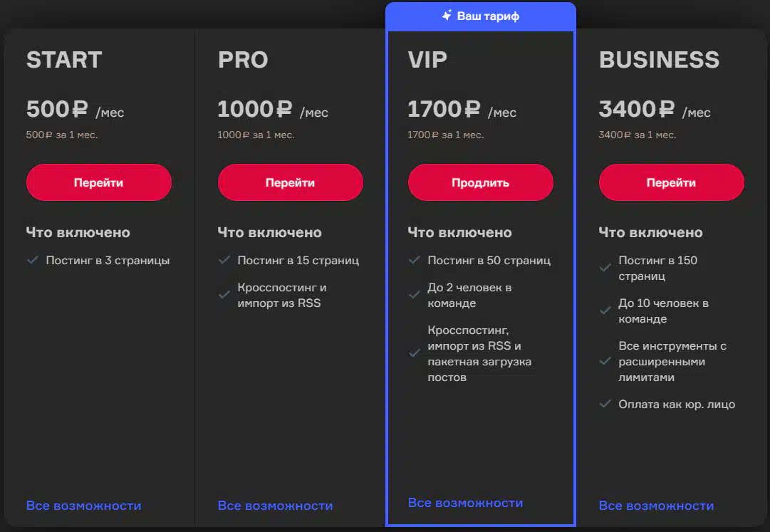Open Все возможности under START plan
The width and height of the screenshot is (770, 532).
[83, 506]
